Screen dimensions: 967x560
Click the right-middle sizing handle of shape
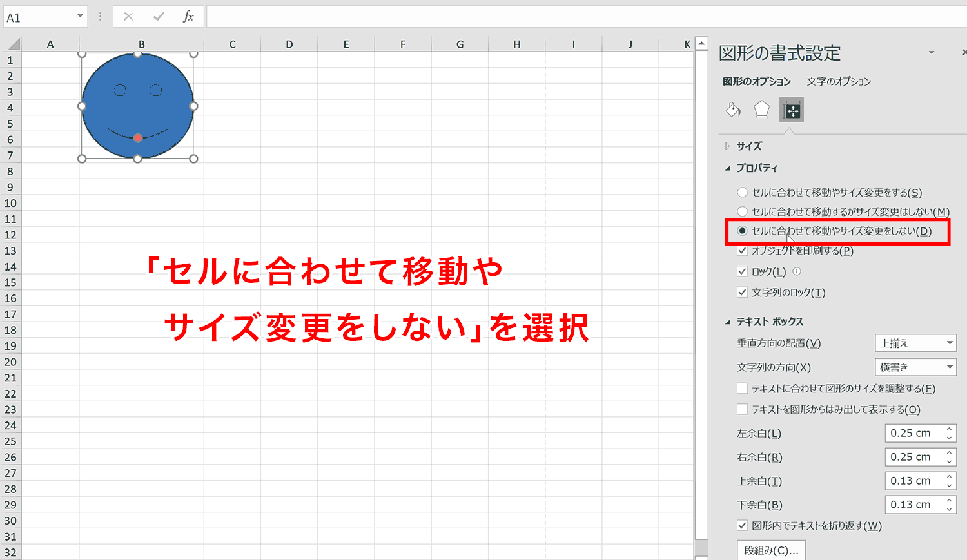pos(193,106)
